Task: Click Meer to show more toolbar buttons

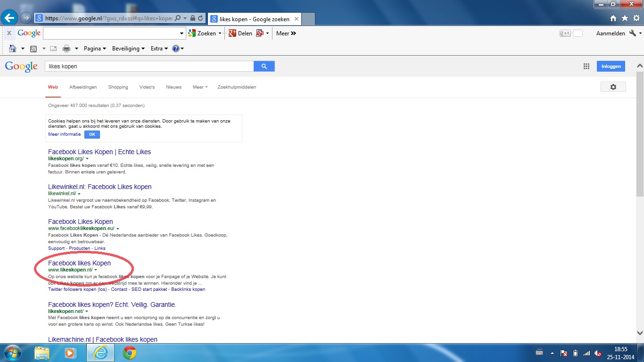Action: pos(286,33)
